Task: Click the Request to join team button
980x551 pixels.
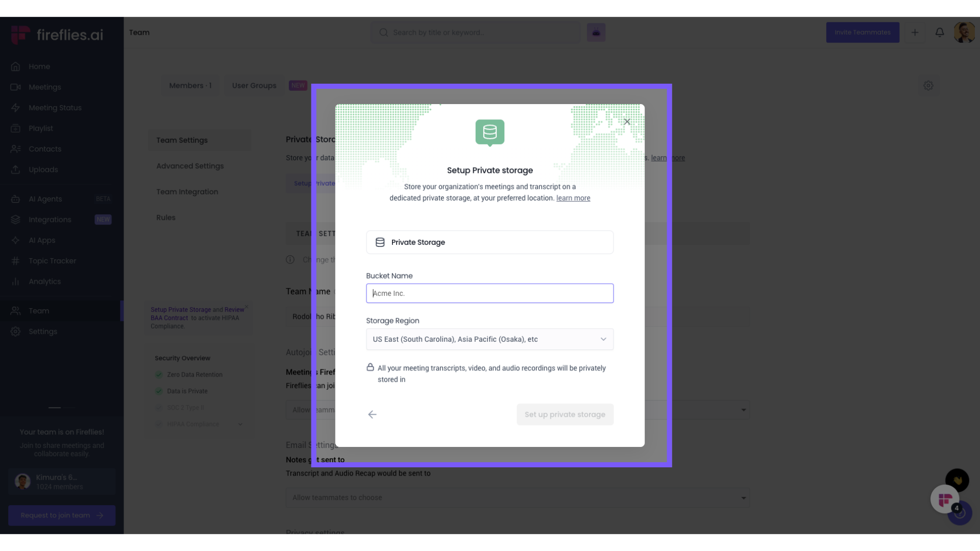Action: coord(62,515)
